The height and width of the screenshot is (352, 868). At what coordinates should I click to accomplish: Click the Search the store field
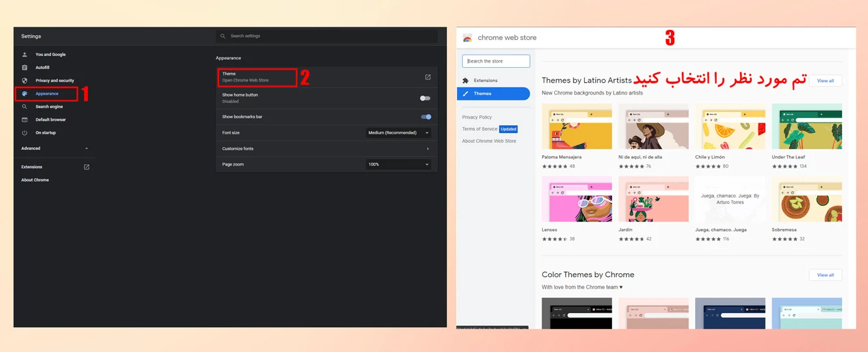[496, 61]
